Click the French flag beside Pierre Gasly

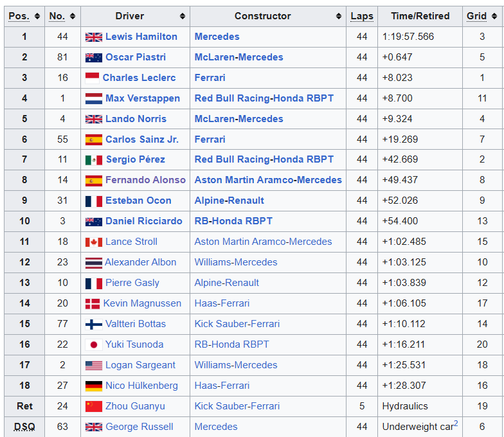pos(94,283)
